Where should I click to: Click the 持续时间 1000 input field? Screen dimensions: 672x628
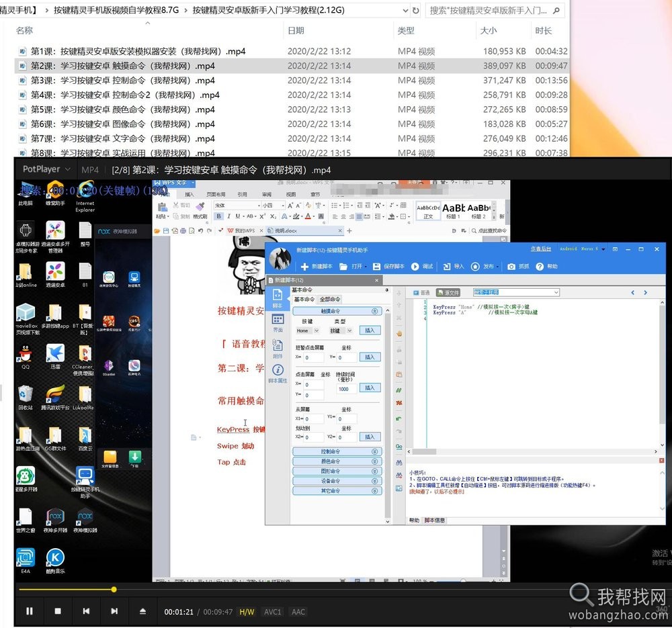point(346,389)
